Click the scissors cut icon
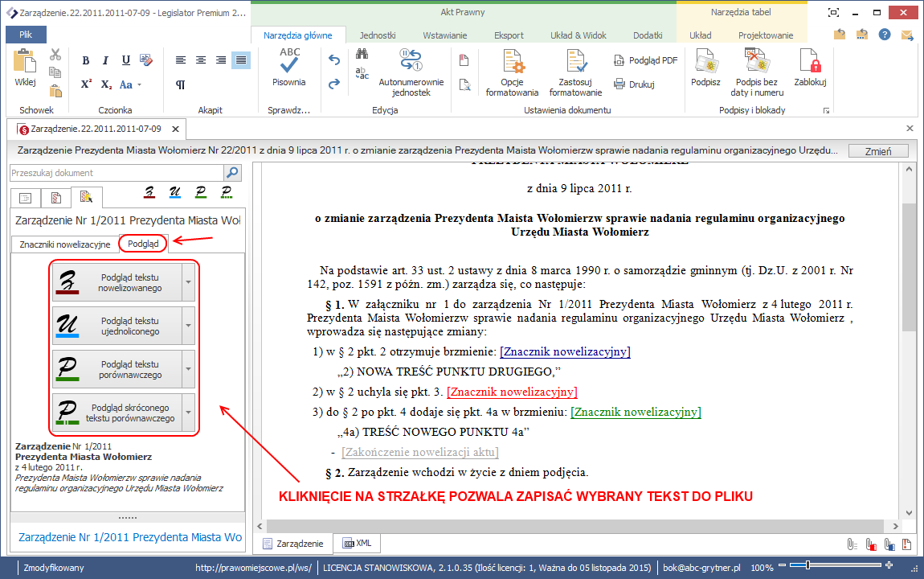This screenshot has height=579, width=924. (55, 55)
